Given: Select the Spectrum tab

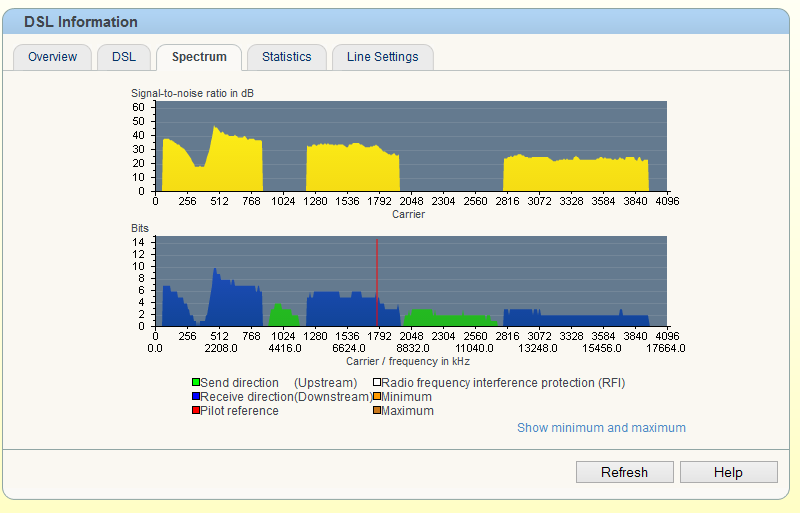Looking at the screenshot, I should 199,57.
